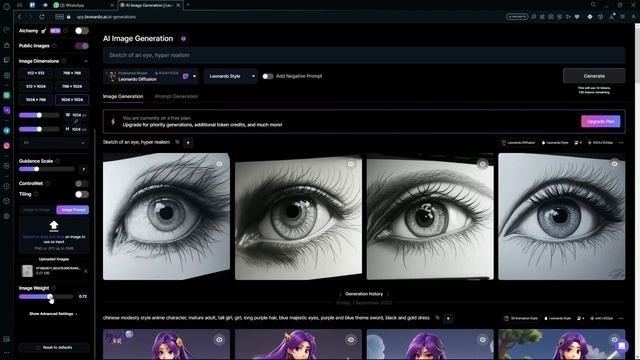Click eye icon on fourth eye sketch
The image size is (640, 360).
point(615,164)
